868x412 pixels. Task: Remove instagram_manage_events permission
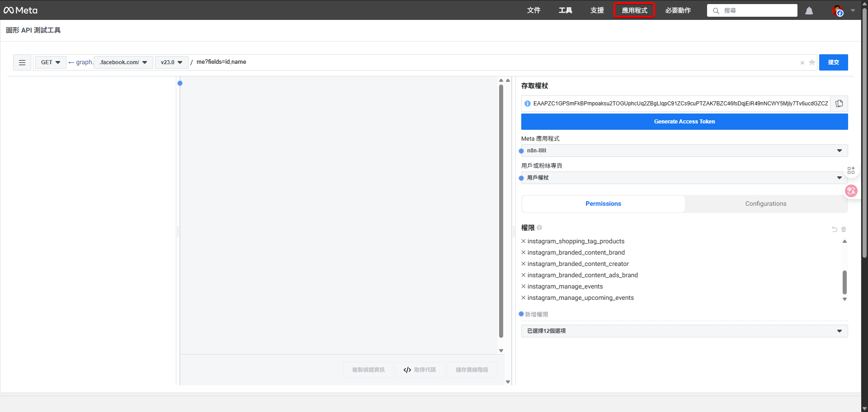[524, 286]
